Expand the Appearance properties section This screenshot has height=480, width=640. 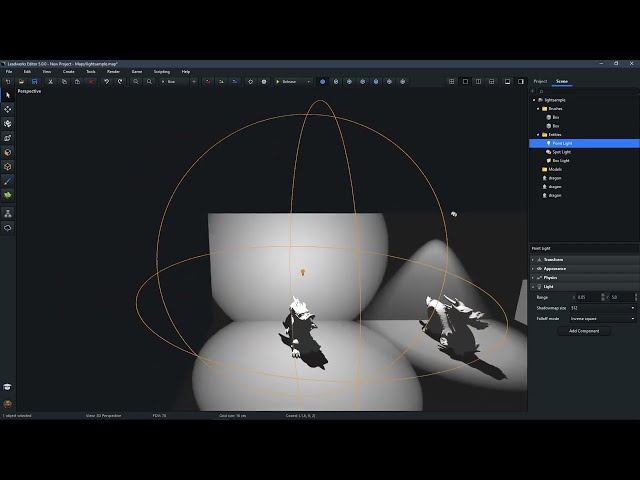click(x=584, y=269)
